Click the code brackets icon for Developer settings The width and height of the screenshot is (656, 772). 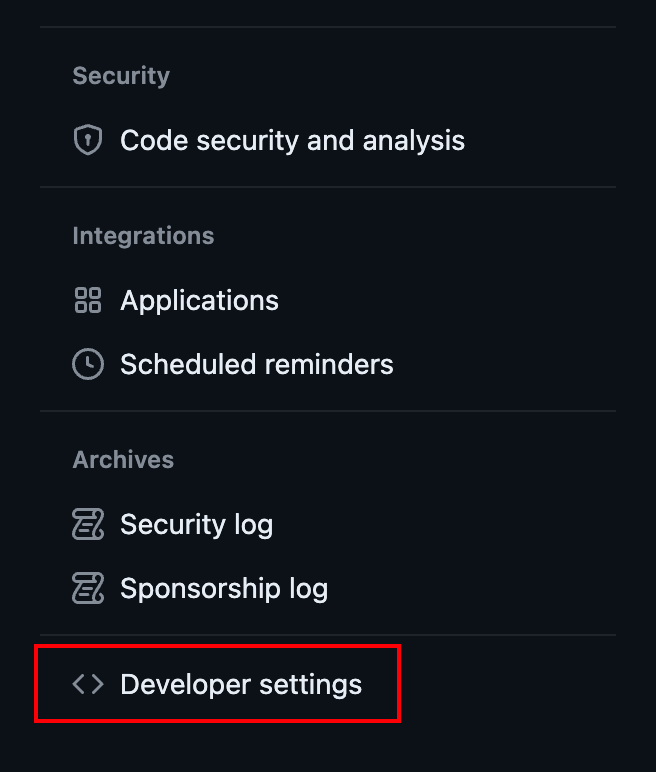pyautogui.click(x=88, y=684)
